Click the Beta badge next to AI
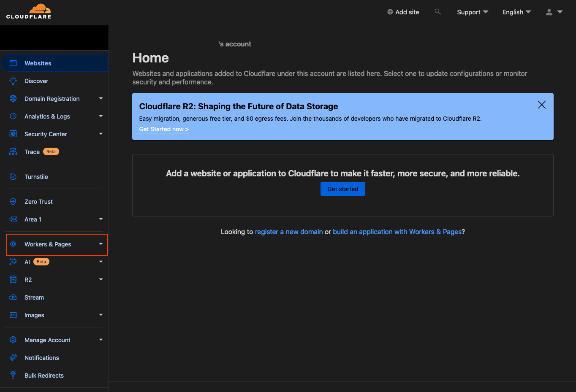Viewport: 576px width, 392px height. point(41,262)
